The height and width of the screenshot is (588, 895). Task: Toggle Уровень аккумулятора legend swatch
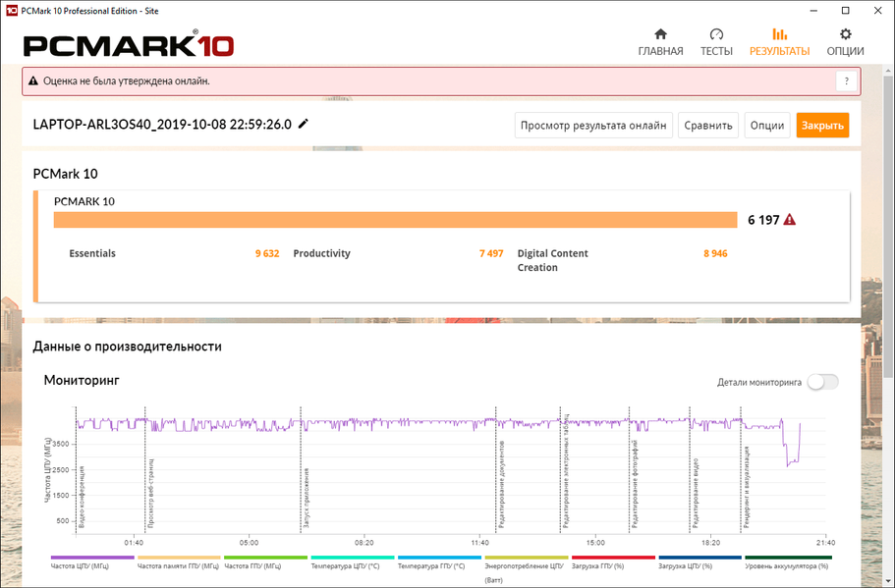pyautogui.click(x=788, y=558)
